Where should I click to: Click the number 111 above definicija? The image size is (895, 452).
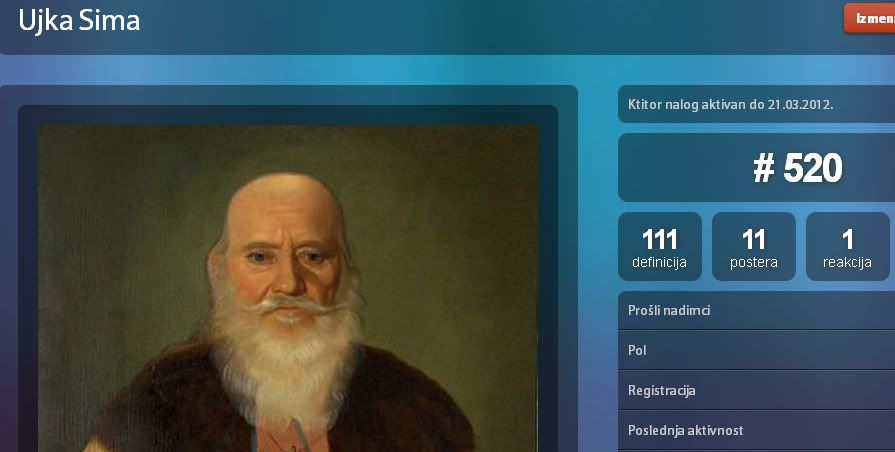(x=660, y=240)
